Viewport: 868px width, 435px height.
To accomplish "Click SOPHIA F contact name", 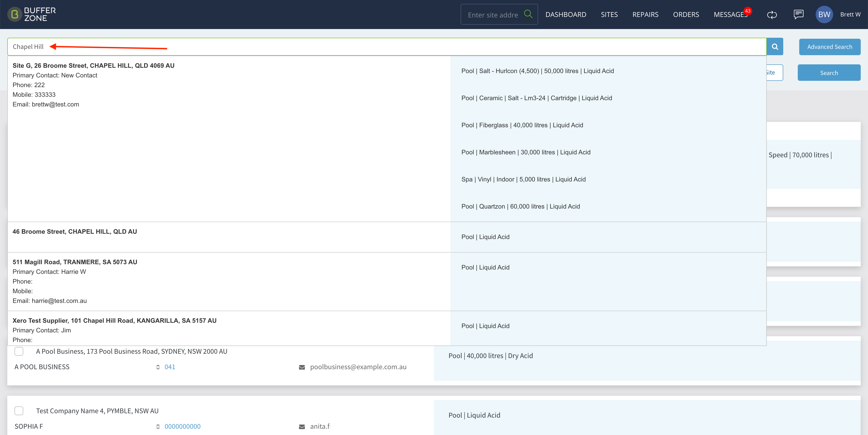I will tap(29, 427).
